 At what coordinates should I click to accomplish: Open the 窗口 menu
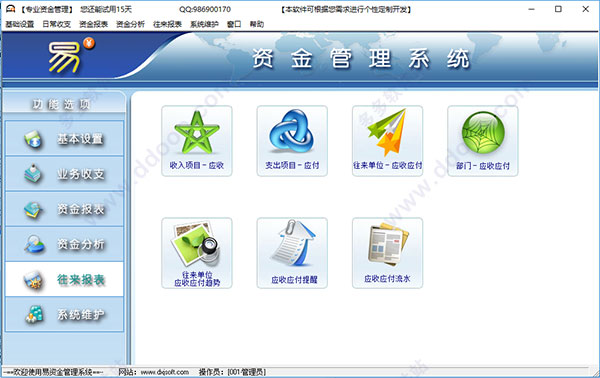234,24
